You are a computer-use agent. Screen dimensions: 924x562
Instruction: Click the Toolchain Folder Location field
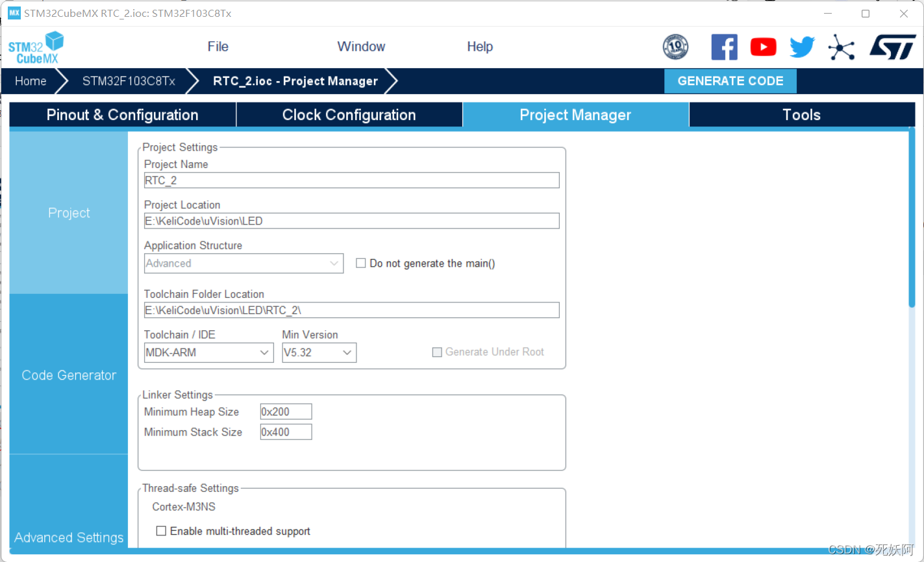click(x=351, y=310)
